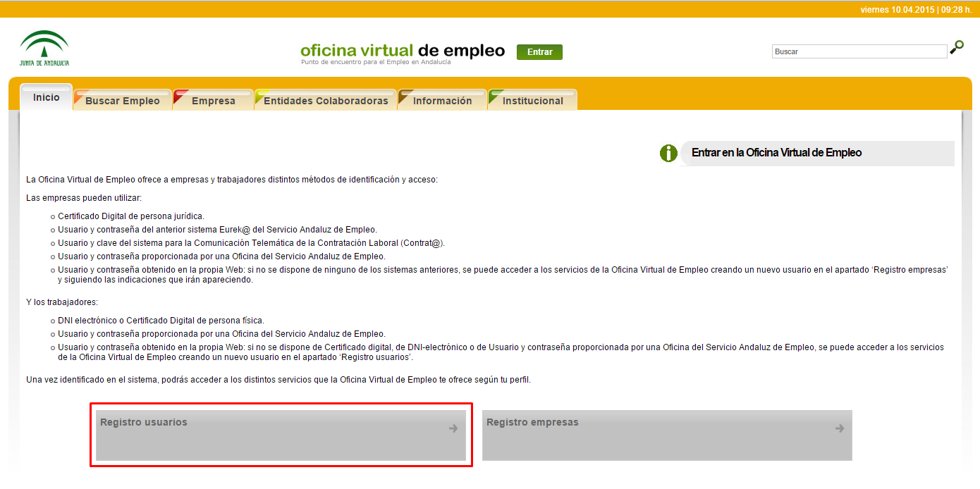
Task: Open the Institucional tab
Action: pos(532,99)
